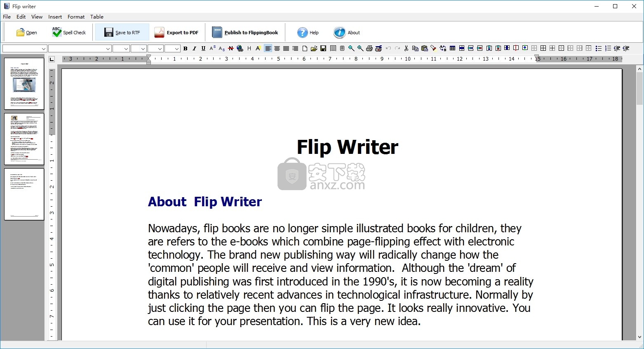The height and width of the screenshot is (349, 644).
Task: Click the L tab-stop selector beside the ruler
Action: [52, 59]
